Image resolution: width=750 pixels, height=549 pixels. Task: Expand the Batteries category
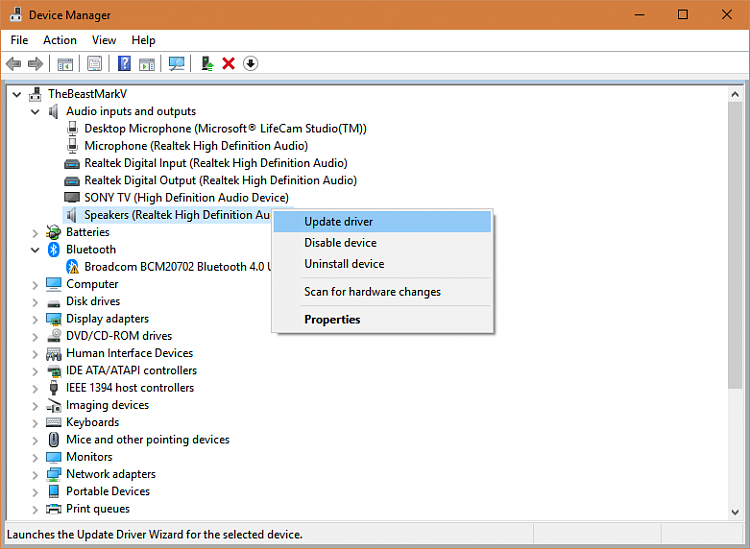click(x=35, y=233)
